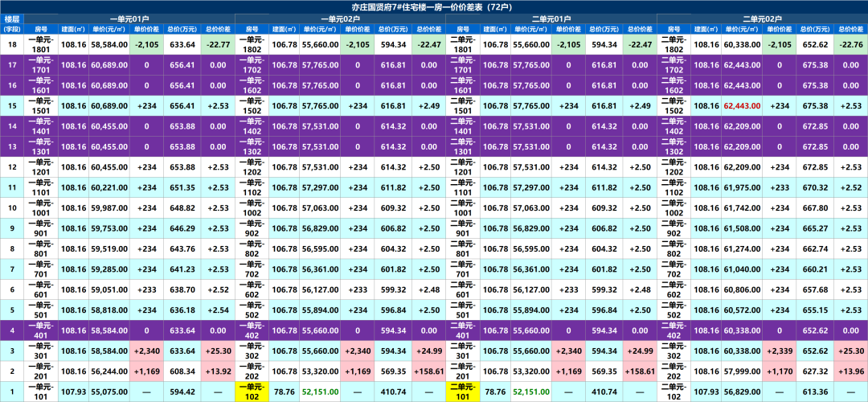This screenshot has height=402, width=868.
Task: Click room cell 二单元-402 in purple row
Action: pos(674,330)
